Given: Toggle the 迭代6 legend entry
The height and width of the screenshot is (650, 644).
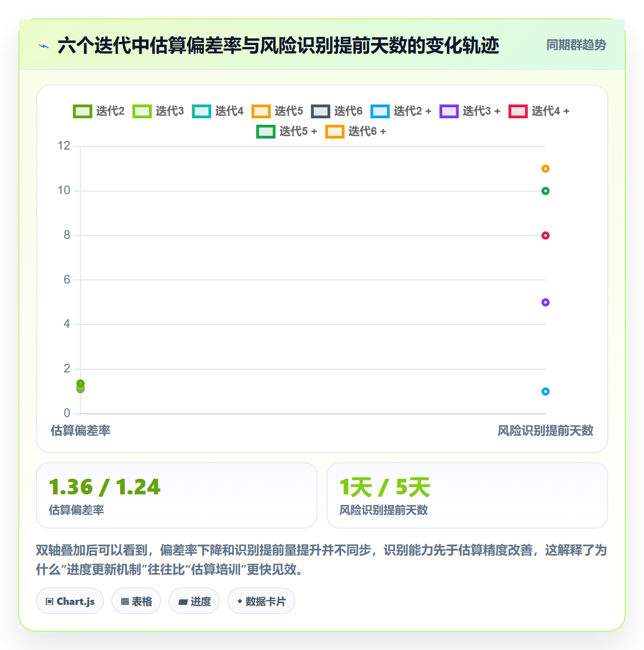Looking at the screenshot, I should (x=337, y=111).
